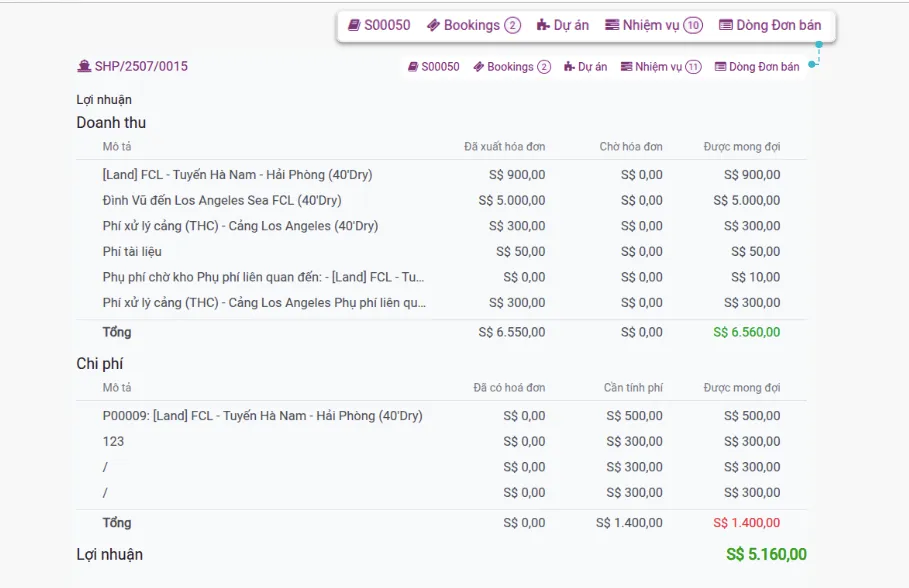
Task: Click the list icon of enlarged Dòng Đơn bán
Action: point(725,25)
